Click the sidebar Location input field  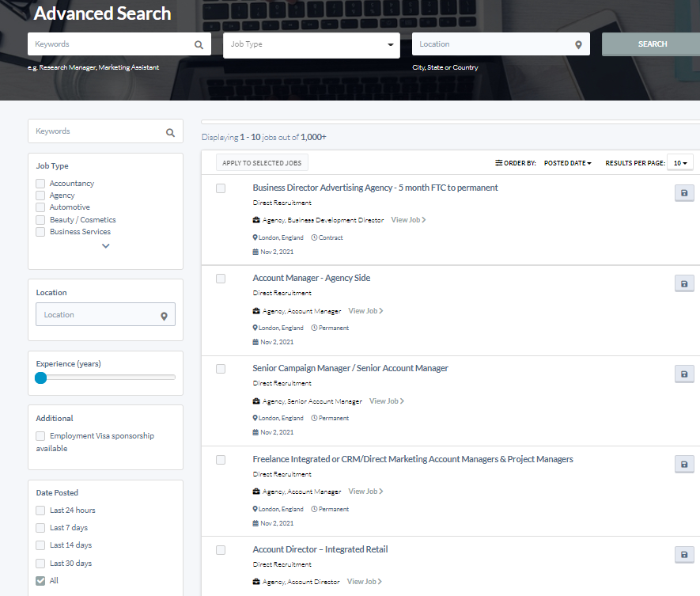105,314
